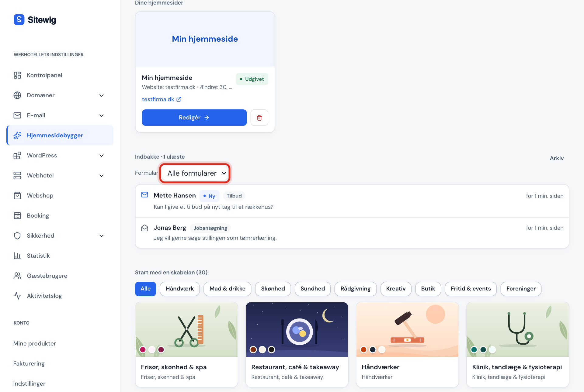Pick the orange swatch on Håndværker template
The height and width of the screenshot is (392, 584).
coord(363,349)
